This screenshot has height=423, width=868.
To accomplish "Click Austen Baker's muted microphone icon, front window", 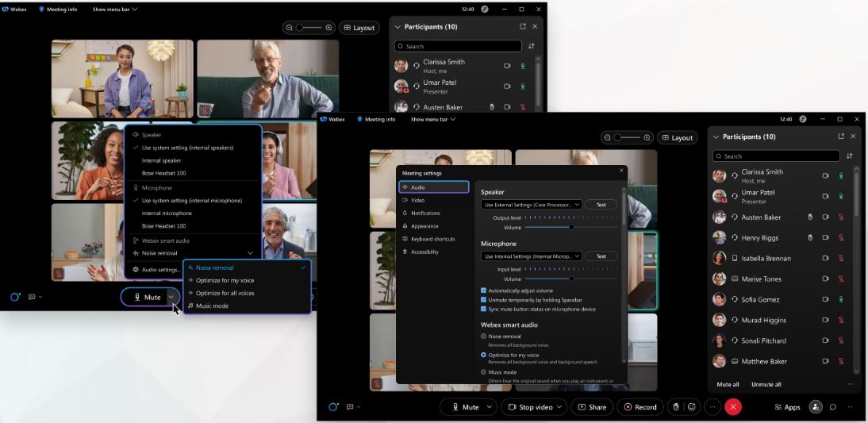I will coord(842,217).
